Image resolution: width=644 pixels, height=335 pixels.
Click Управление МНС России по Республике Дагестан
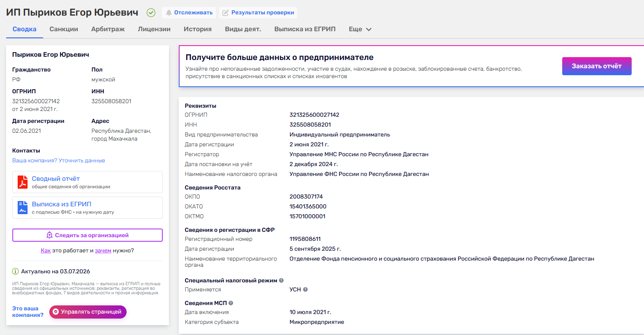(x=359, y=155)
